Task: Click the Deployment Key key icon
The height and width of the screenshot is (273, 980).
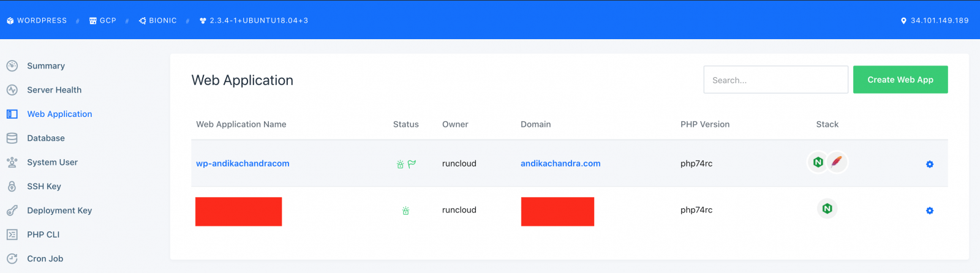Action: pyautogui.click(x=12, y=211)
